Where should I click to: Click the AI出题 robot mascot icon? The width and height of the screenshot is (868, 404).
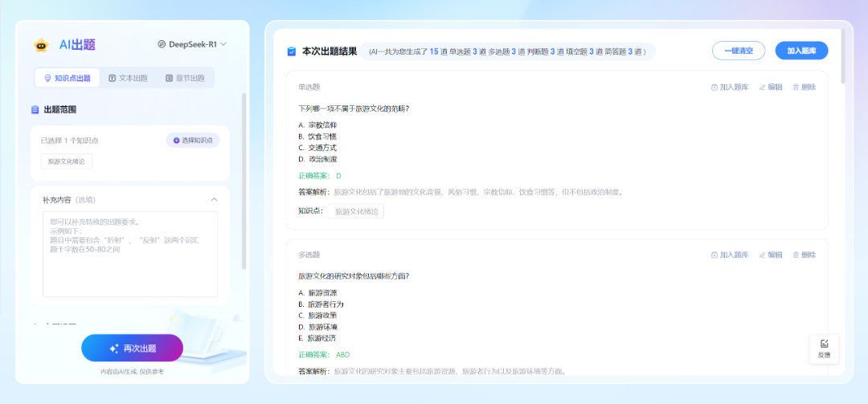41,45
